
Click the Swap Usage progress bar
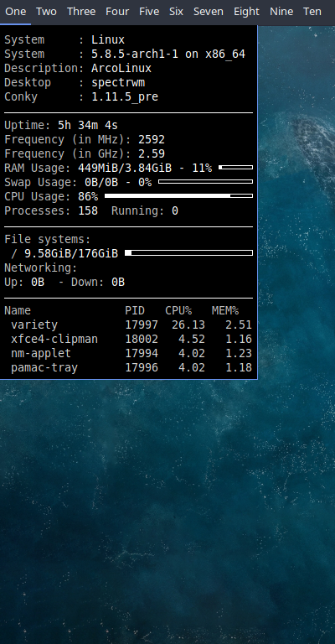coord(205,181)
